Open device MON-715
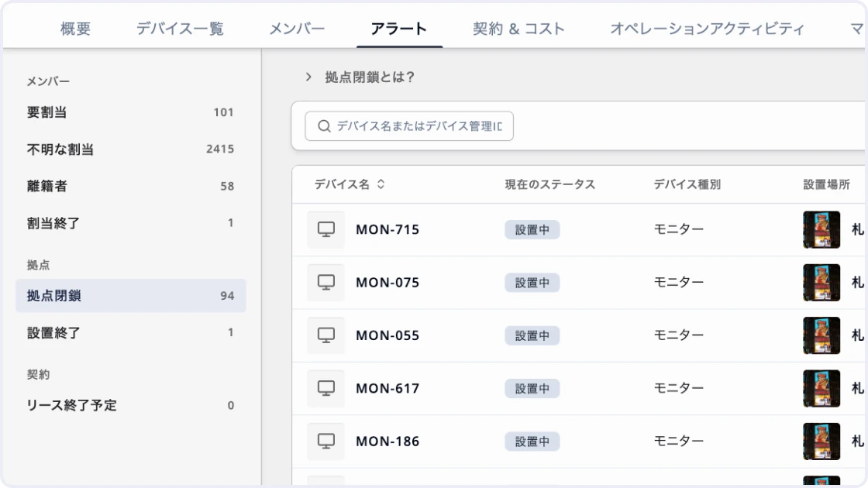 pyautogui.click(x=387, y=229)
